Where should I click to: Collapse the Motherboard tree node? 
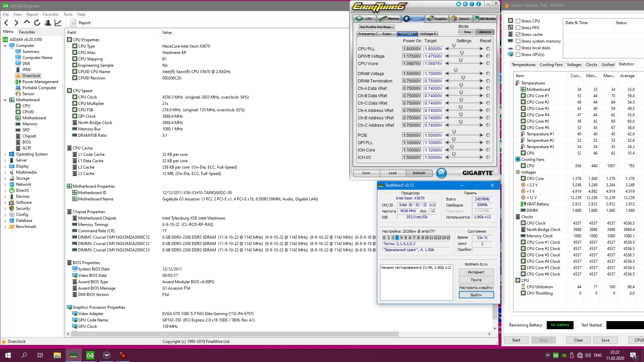[5, 100]
